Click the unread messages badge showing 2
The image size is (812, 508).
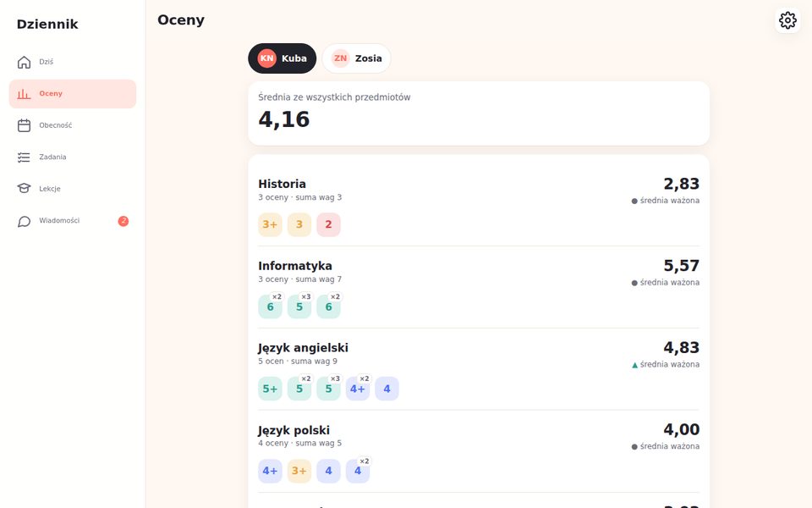click(123, 221)
